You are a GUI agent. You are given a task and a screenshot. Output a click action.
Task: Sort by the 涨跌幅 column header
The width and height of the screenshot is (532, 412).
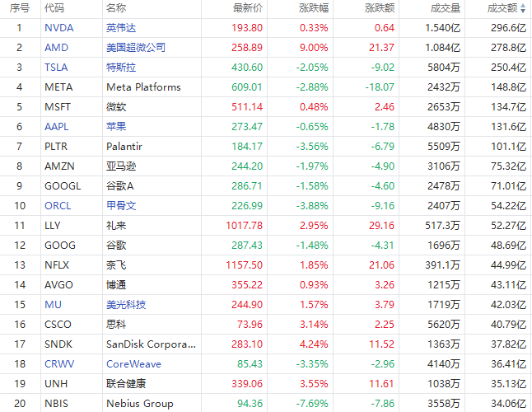click(314, 8)
